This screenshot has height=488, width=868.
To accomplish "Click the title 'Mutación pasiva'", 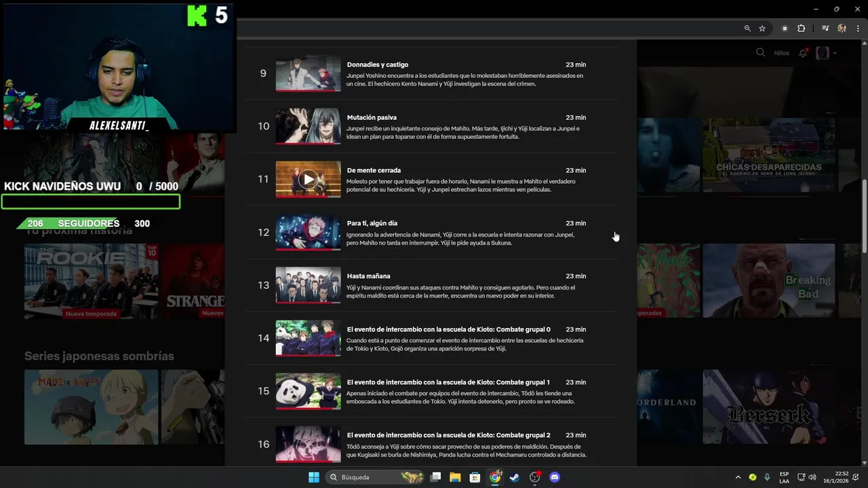I will [372, 117].
